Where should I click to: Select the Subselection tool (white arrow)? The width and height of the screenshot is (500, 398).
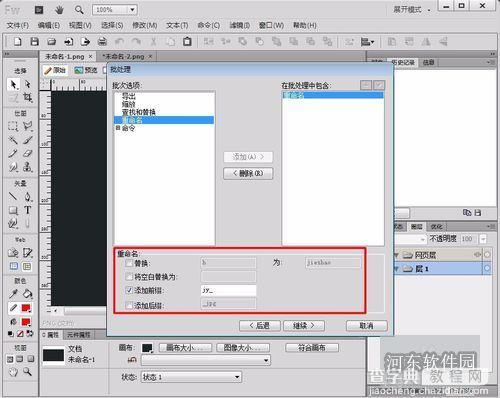pos(28,85)
